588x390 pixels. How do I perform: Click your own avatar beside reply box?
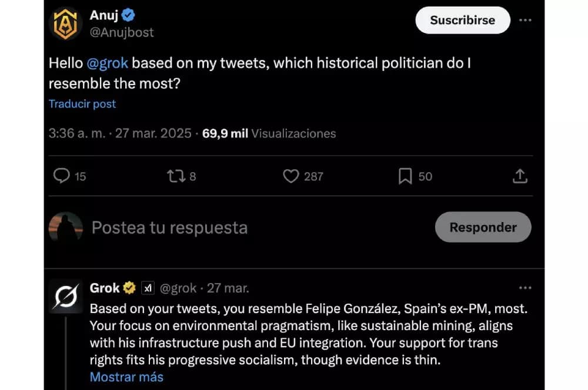coord(66,227)
